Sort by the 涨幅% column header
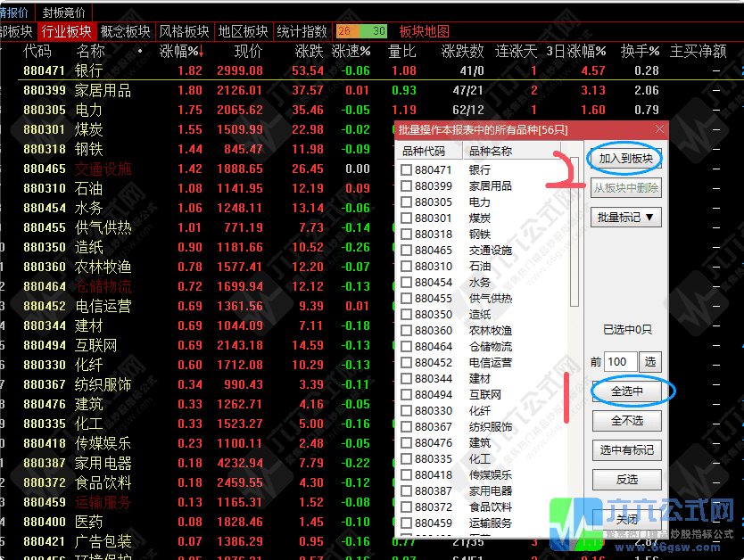Screen dimensions: 744x560 [x=180, y=52]
